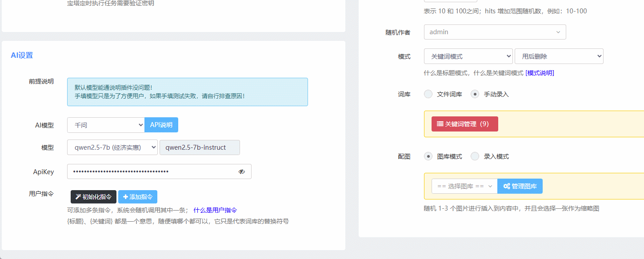This screenshot has width=644, height=259.
Task: Click the API说明 button
Action: coord(161,125)
